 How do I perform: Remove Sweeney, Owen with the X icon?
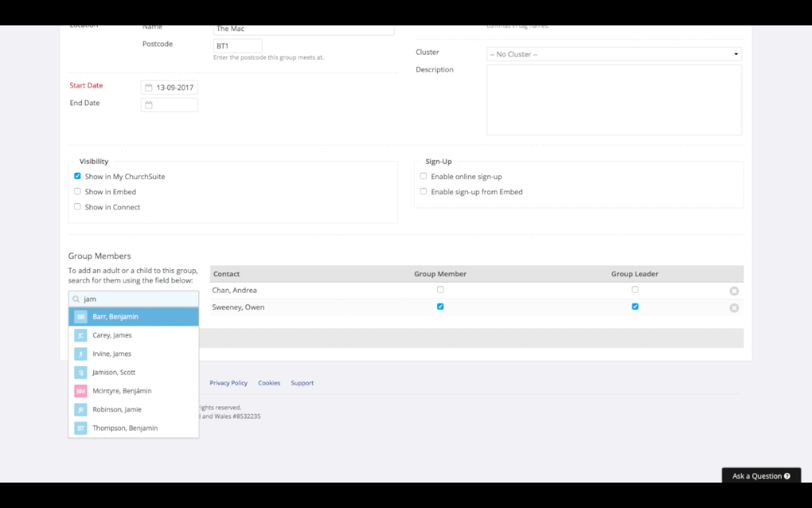point(734,308)
